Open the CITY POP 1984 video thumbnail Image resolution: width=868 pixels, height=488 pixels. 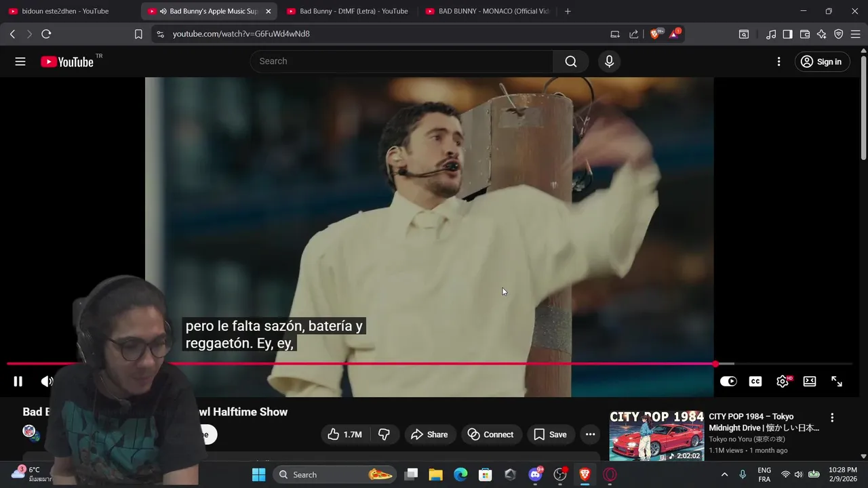point(656,436)
